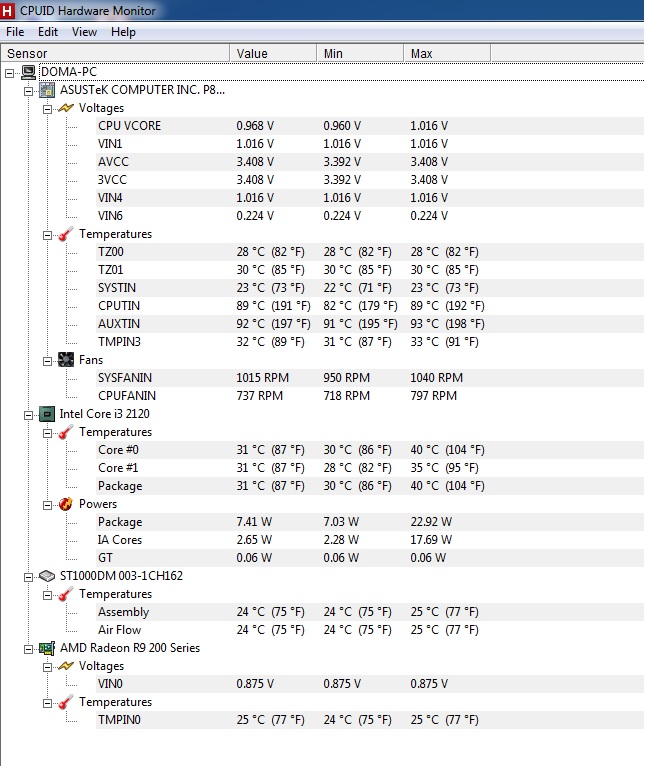Click the ASUSTeK motherboard icon

coord(47,90)
